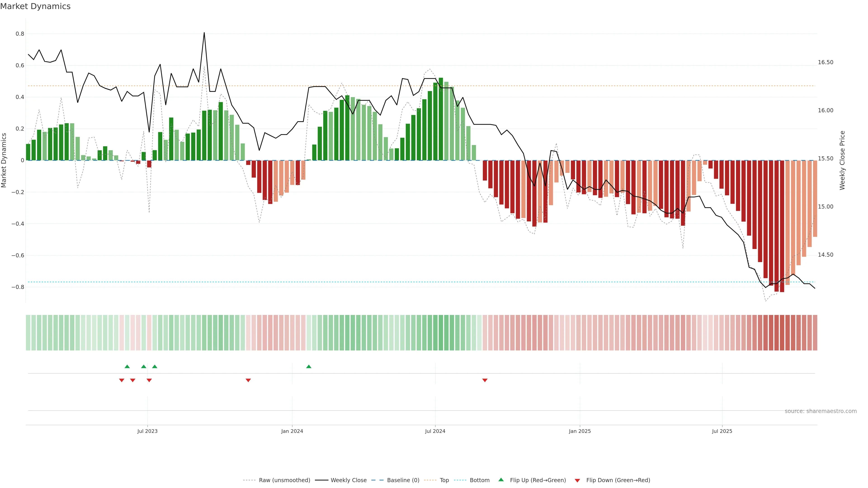Viewport: 868px width, 488px height.
Task: Click the rightmost green Flip Up marker
Action: tap(309, 366)
